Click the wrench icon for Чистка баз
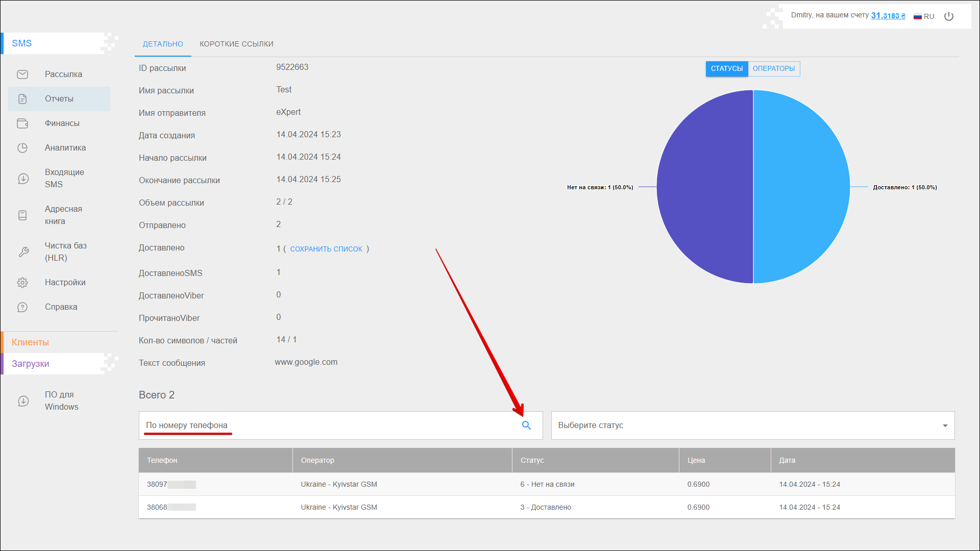The width and height of the screenshot is (980, 551). tap(23, 252)
